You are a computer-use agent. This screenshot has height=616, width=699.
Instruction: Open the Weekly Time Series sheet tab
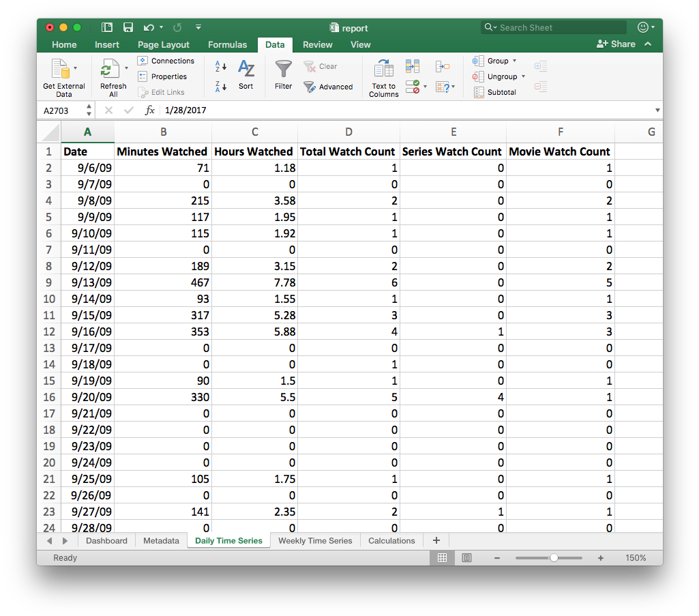click(x=315, y=541)
